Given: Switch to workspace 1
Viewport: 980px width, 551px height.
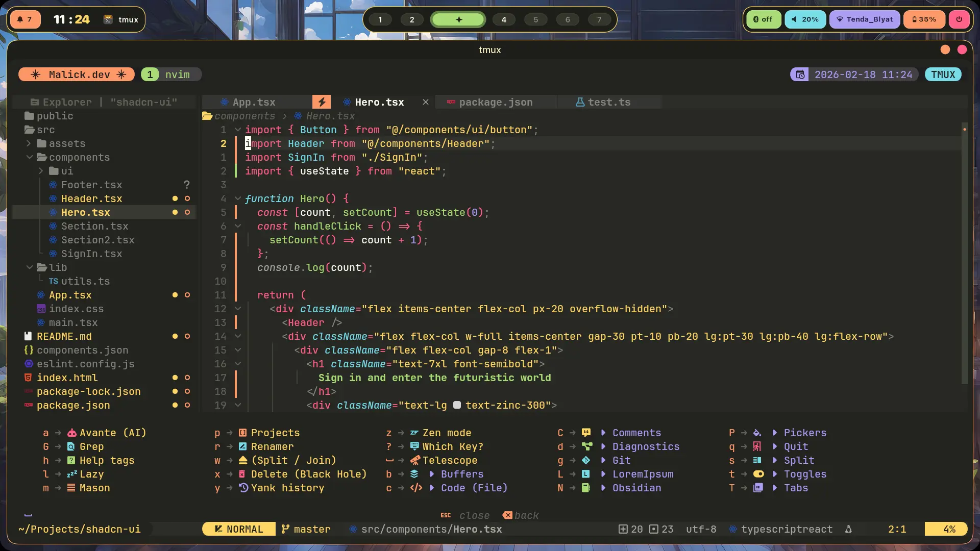Looking at the screenshot, I should [380, 20].
